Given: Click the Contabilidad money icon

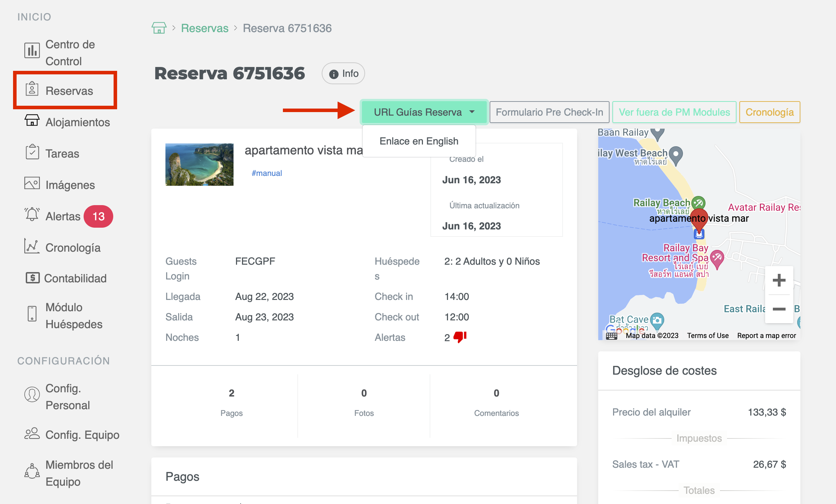Looking at the screenshot, I should (32, 278).
